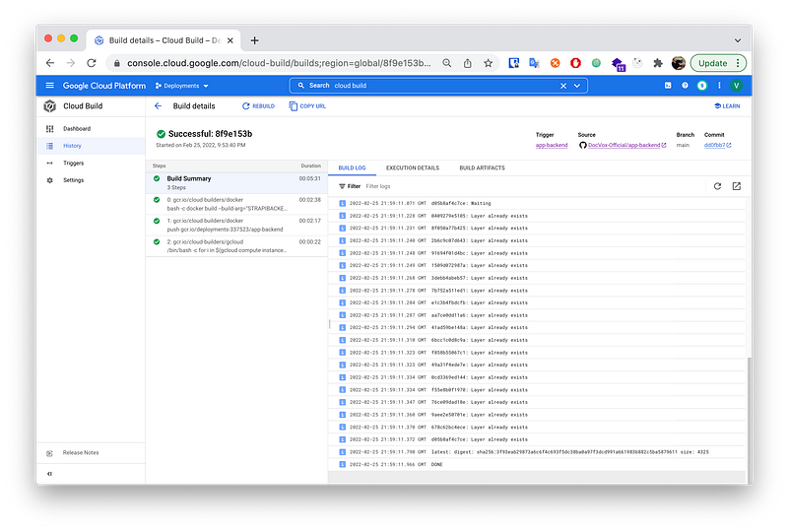Open the browser extensions puzzle icon

click(x=657, y=63)
